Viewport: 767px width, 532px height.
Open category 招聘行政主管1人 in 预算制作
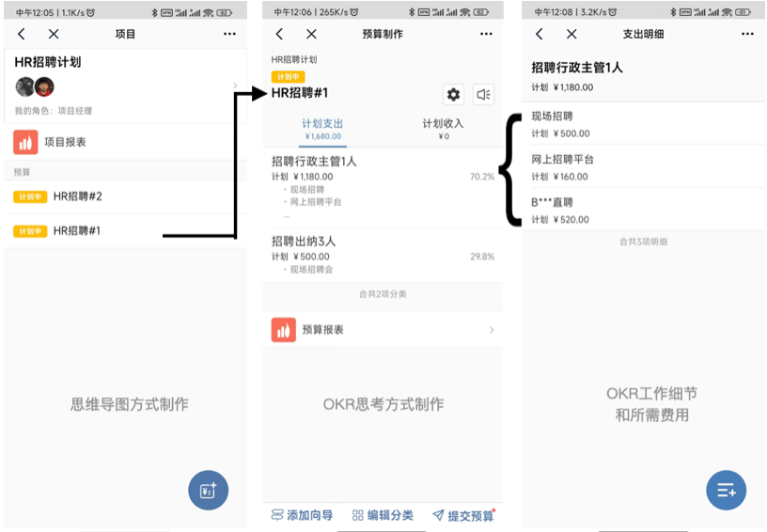383,187
